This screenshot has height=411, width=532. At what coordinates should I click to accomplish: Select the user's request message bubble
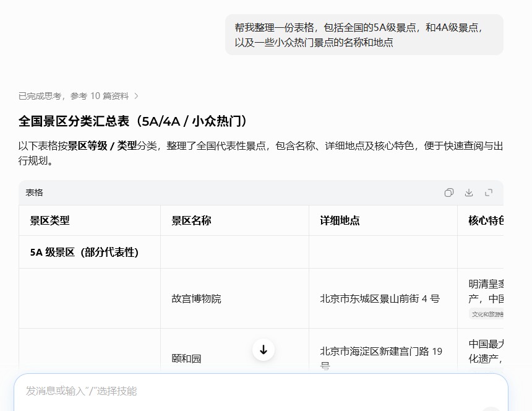[x=364, y=35]
